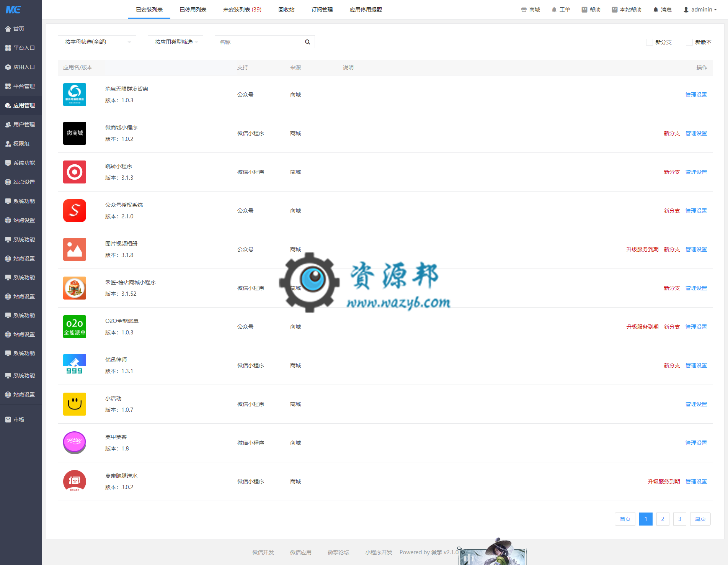This screenshot has height=565, width=728.
Task: Open the 按应用类型筛选 dropdown
Action: (x=175, y=42)
